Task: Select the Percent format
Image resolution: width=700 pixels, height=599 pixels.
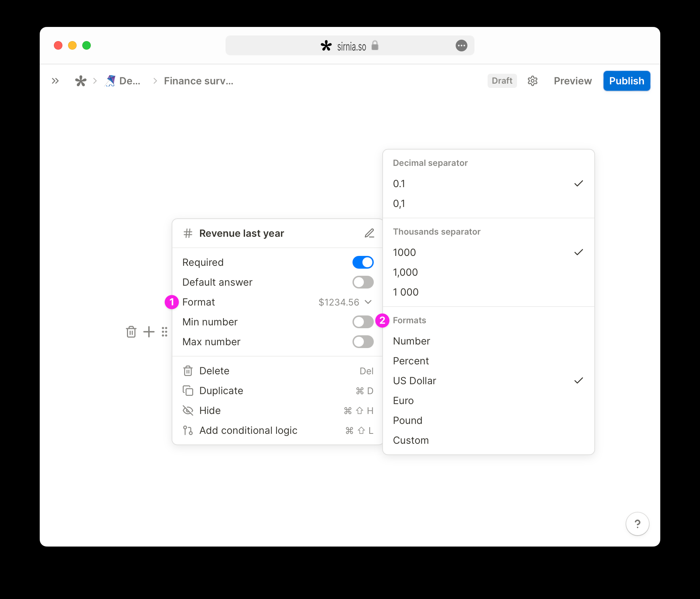Action: click(x=488, y=361)
